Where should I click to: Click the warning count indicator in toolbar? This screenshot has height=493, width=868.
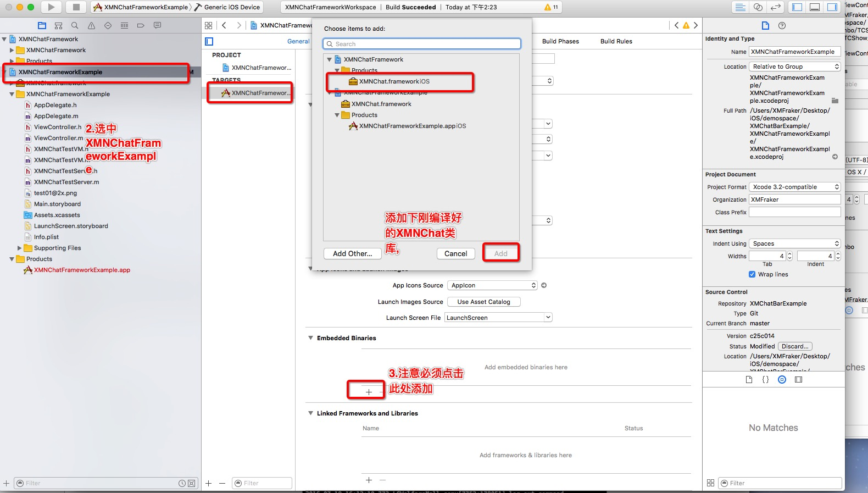[550, 7]
